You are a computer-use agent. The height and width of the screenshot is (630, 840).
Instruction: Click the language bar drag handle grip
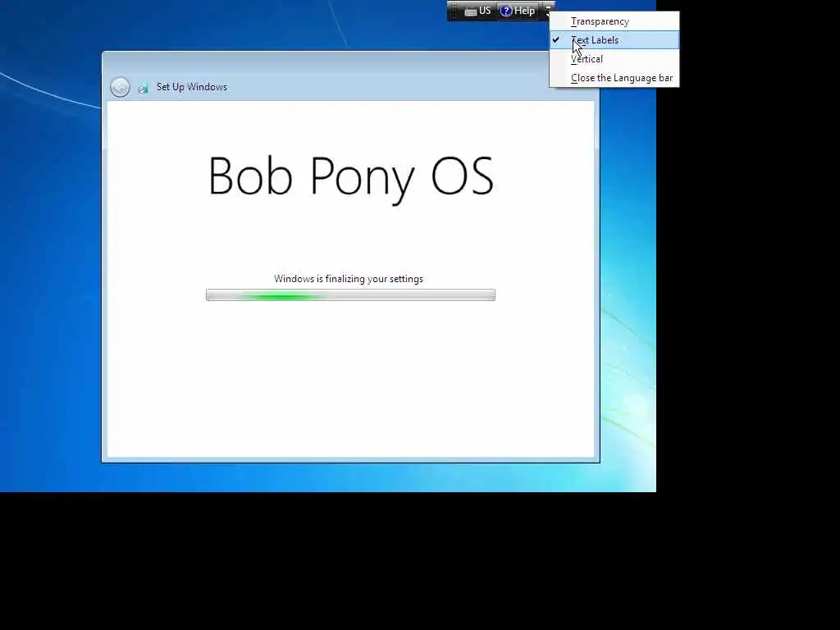coord(453,11)
